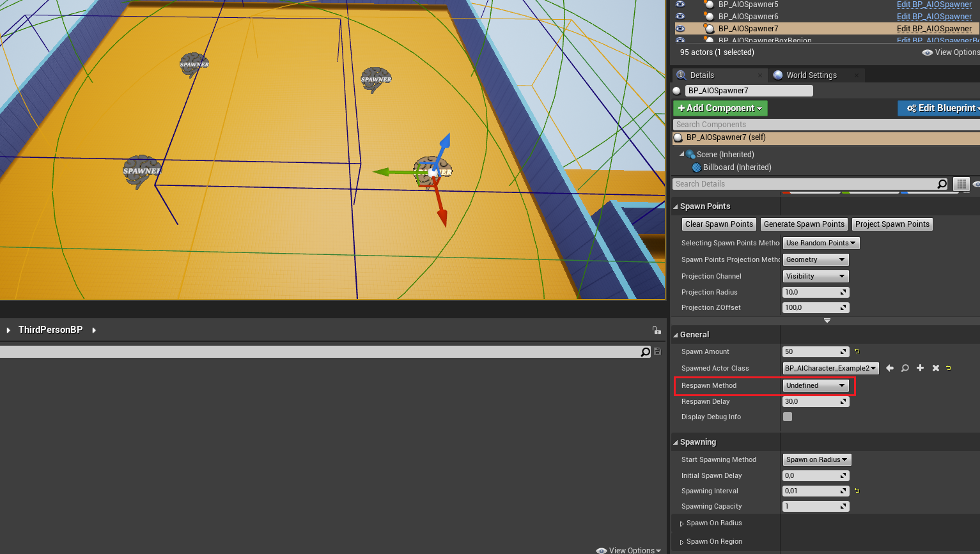Hide the BP_AIOSpawner7 actor via eye icon
Image resolution: width=980 pixels, height=554 pixels.
pos(680,29)
